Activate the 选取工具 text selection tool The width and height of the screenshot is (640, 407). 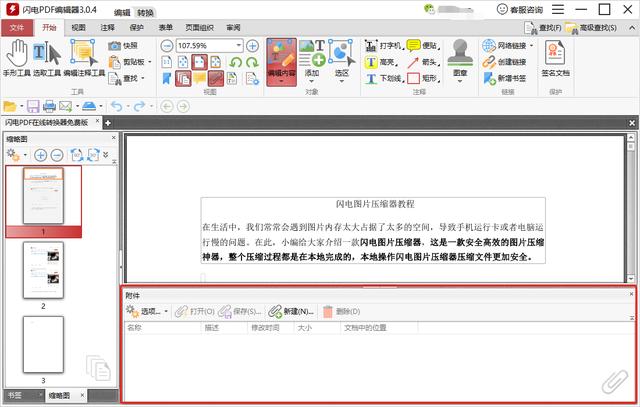pyautogui.click(x=47, y=58)
